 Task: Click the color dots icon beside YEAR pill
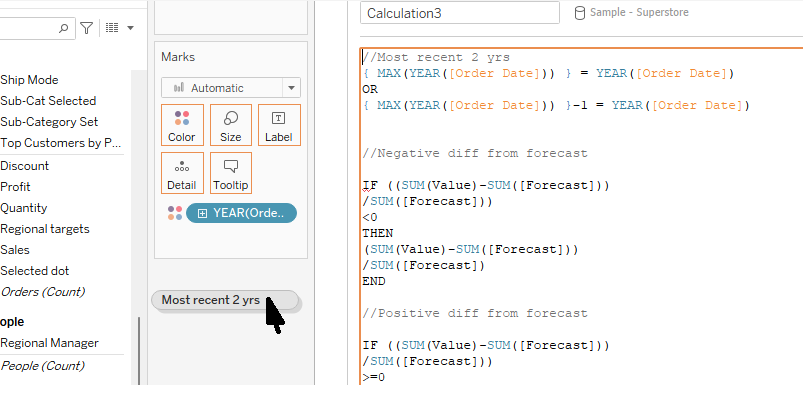(175, 213)
